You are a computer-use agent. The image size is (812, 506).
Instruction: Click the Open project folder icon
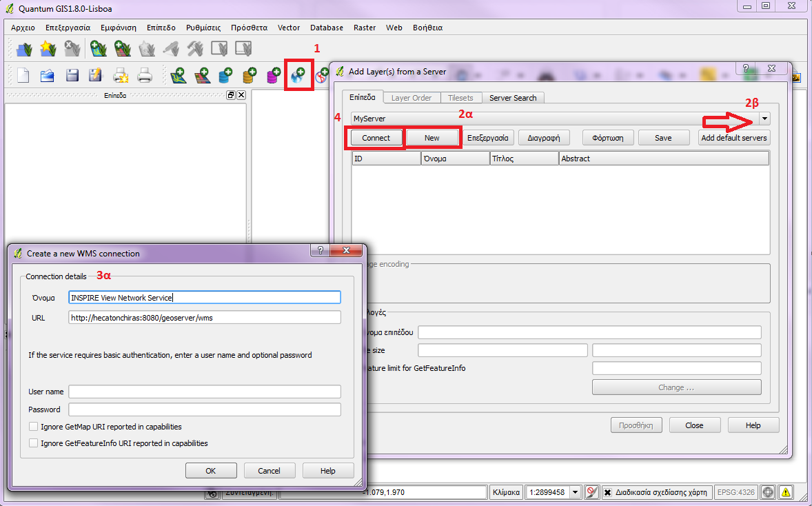(48, 76)
